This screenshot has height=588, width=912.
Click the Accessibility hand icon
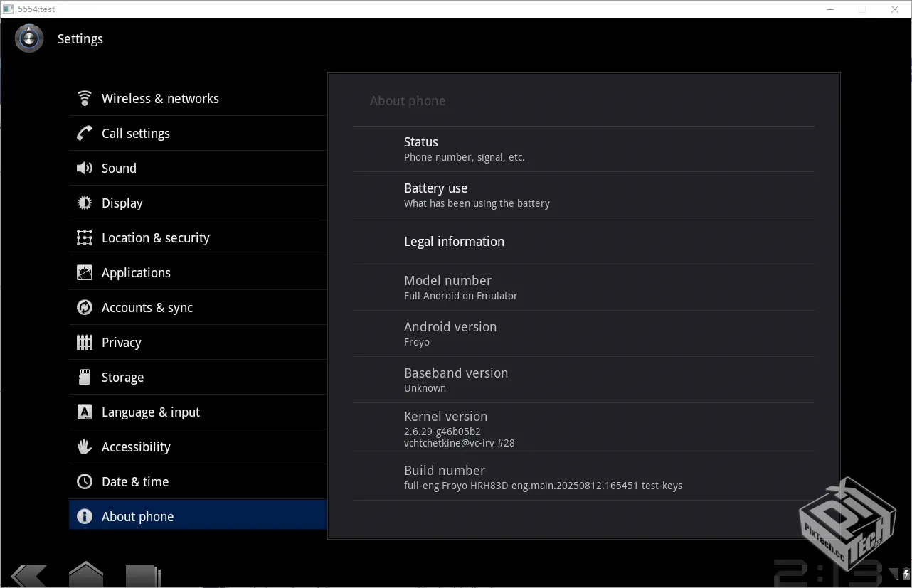point(85,447)
